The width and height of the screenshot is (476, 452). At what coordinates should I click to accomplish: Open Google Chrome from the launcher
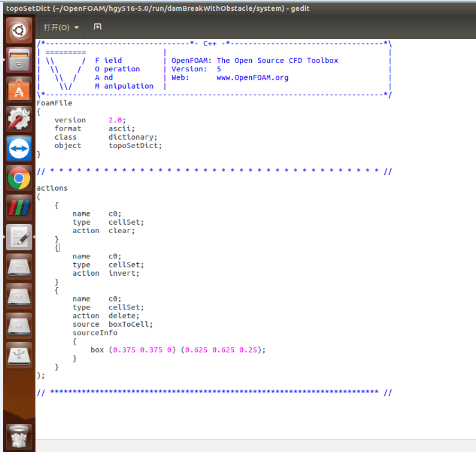(19, 178)
